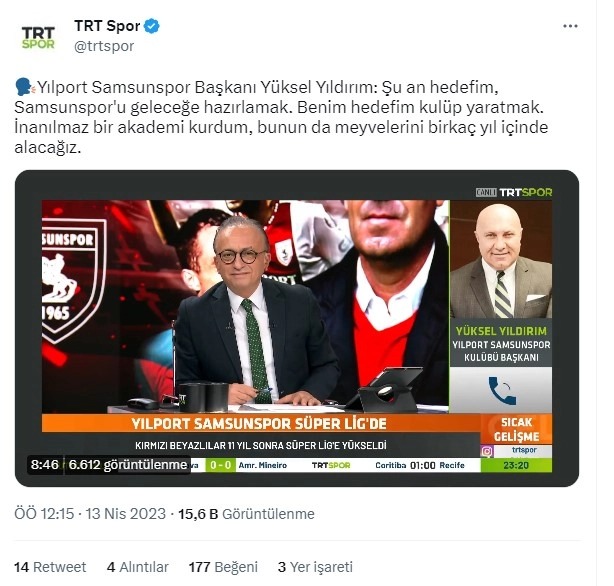Open the 4 Alıntılar quotes list
The height and width of the screenshot is (586, 614).
coord(137,567)
